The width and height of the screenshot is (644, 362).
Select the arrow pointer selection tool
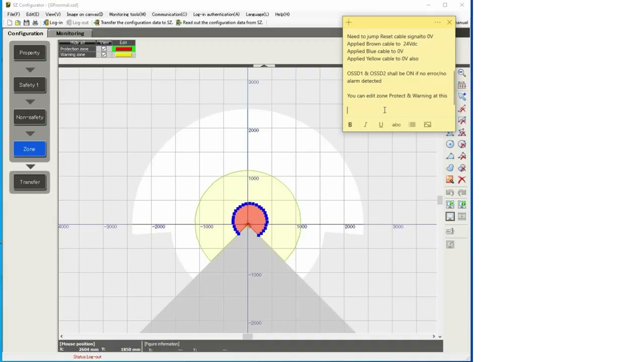point(462,97)
